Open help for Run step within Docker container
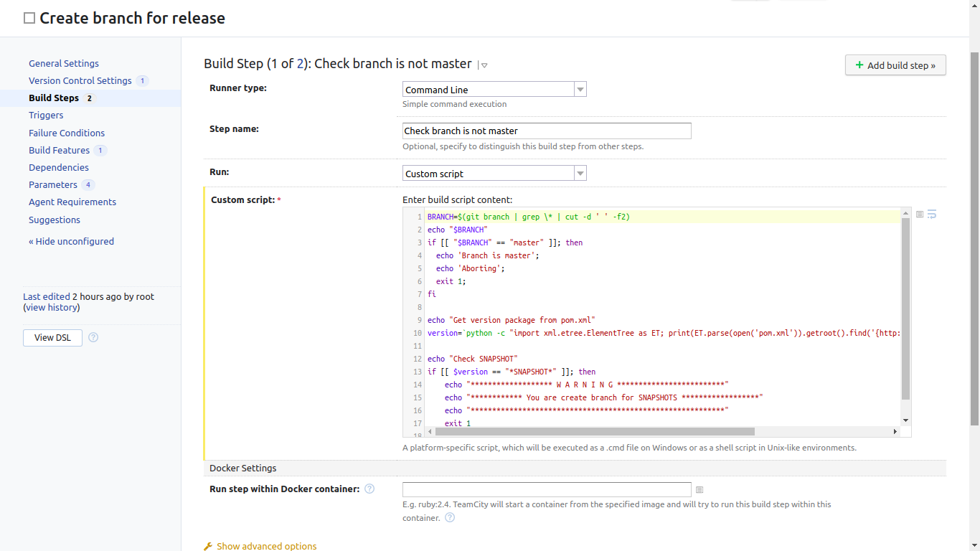 pyautogui.click(x=369, y=489)
